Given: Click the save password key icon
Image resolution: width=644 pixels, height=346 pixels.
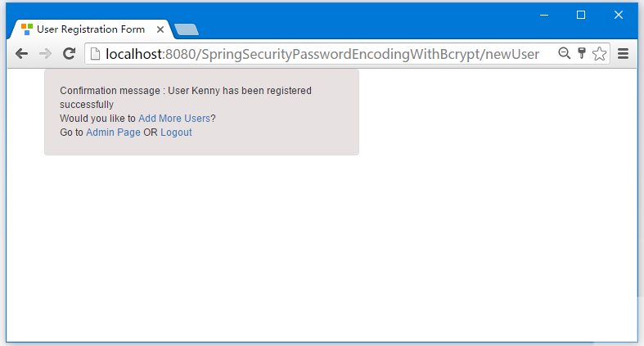Looking at the screenshot, I should 582,53.
